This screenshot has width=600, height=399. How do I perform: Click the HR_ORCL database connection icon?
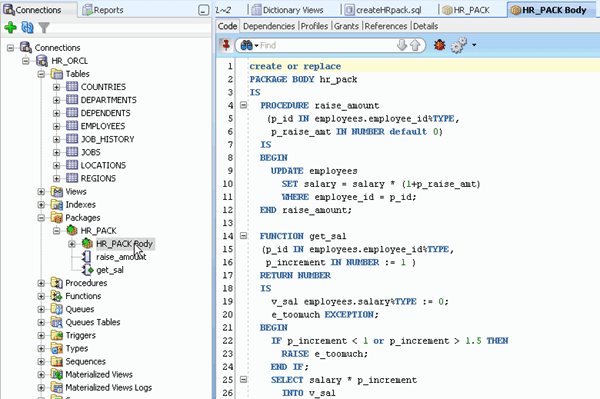(x=42, y=61)
